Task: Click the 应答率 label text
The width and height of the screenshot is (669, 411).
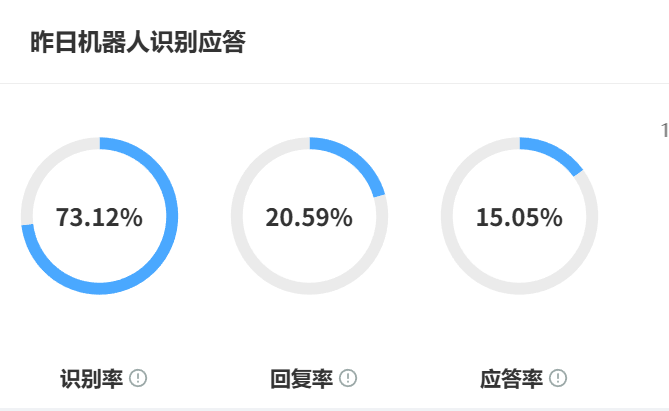Action: click(x=511, y=379)
